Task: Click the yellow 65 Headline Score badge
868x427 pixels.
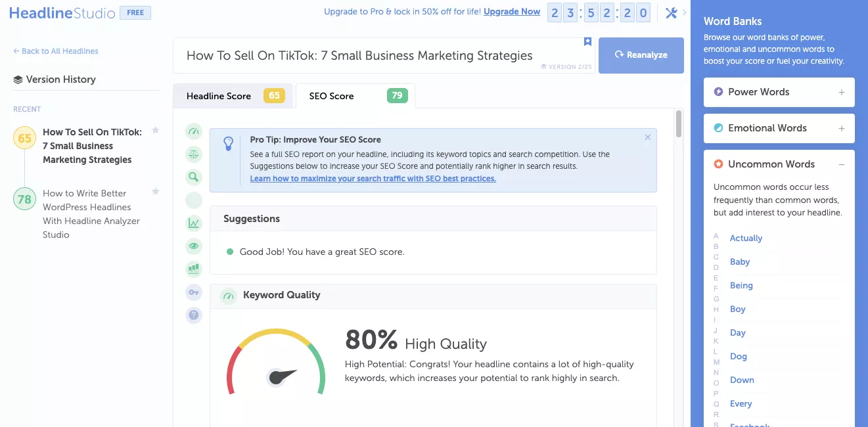Action: coord(274,96)
